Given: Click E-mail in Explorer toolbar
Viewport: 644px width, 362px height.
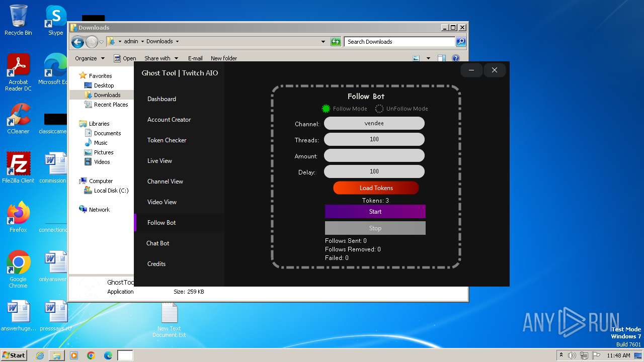Looking at the screenshot, I should [195, 58].
